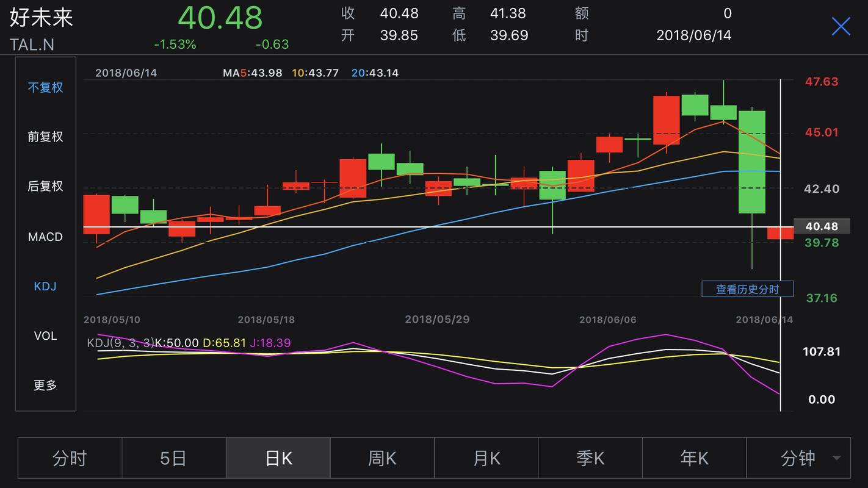This screenshot has width=868, height=488.
Task: Switch to 后复权 backward-adjusted prices
Action: pos(45,186)
